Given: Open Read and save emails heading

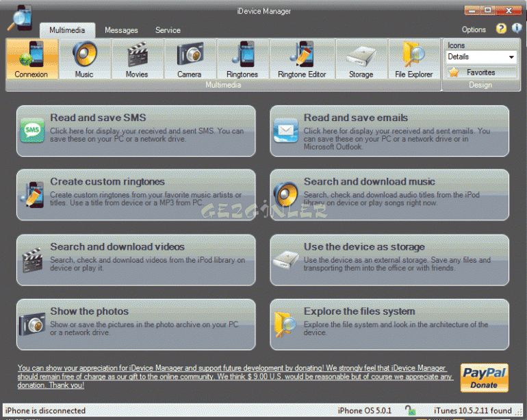Looking at the screenshot, I should click(356, 118).
